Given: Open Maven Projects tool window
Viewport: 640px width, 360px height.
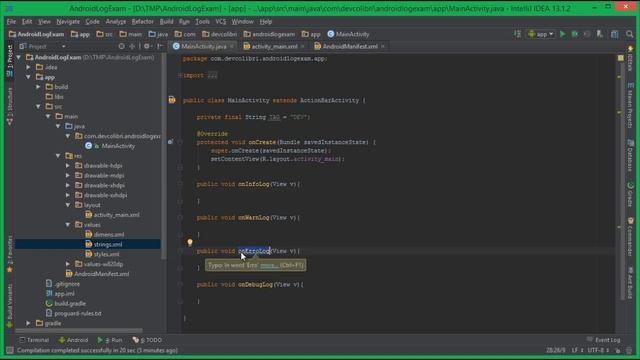Looking at the screenshot, I should click(x=631, y=106).
